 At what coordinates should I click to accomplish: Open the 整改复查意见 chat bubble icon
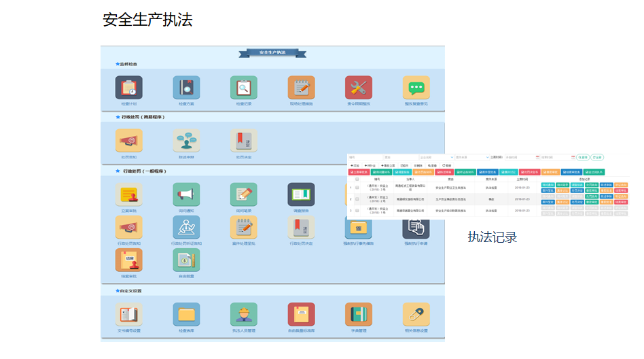tap(416, 88)
